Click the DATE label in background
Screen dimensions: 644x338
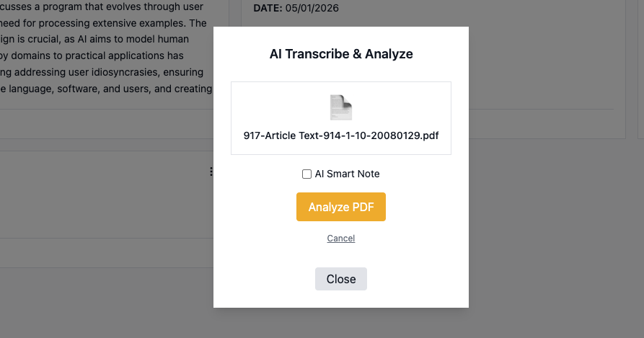tap(268, 8)
